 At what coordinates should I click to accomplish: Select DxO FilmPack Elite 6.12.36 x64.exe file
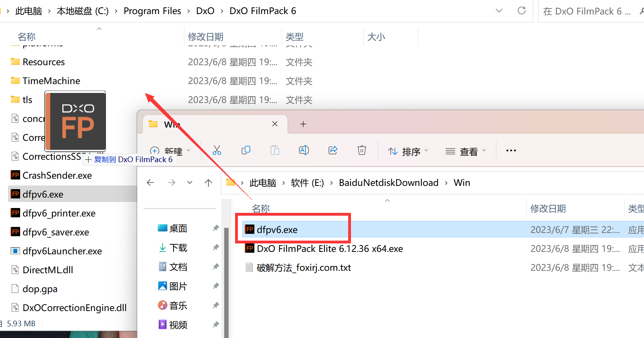(330, 249)
